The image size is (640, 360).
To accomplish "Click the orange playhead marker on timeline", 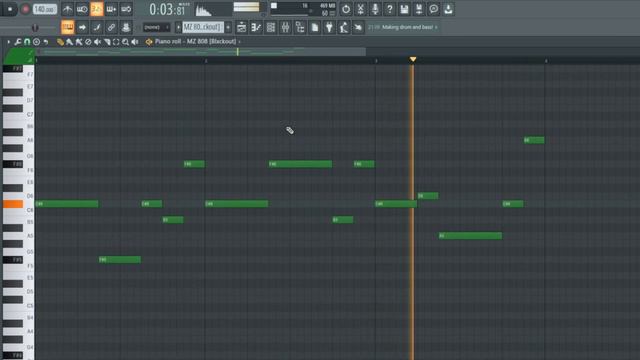I will (413, 60).
